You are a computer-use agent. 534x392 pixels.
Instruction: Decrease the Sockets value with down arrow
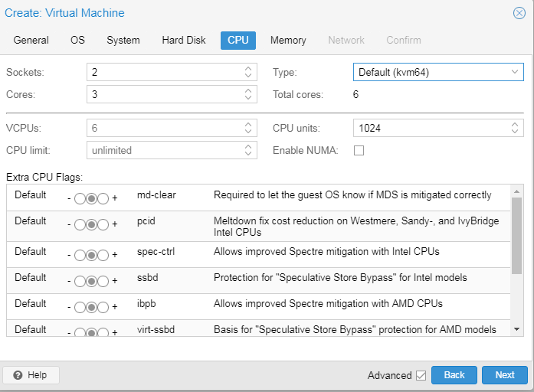[248, 76]
